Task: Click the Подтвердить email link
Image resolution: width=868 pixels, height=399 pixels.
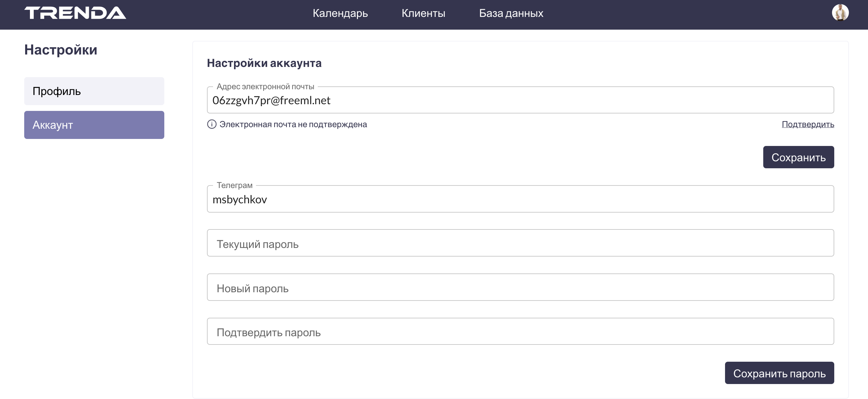Action: pos(808,125)
